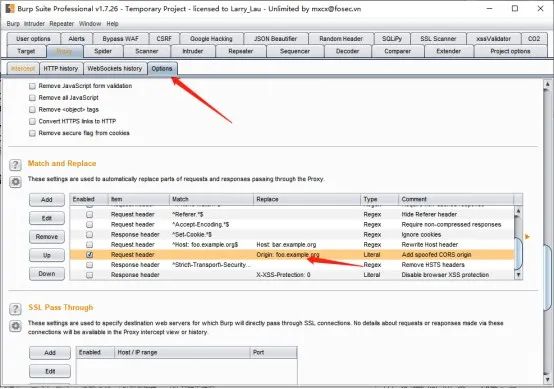The height and width of the screenshot is (389, 554).
Task: Click Edit in SSL Pass Through
Action: (x=50, y=371)
